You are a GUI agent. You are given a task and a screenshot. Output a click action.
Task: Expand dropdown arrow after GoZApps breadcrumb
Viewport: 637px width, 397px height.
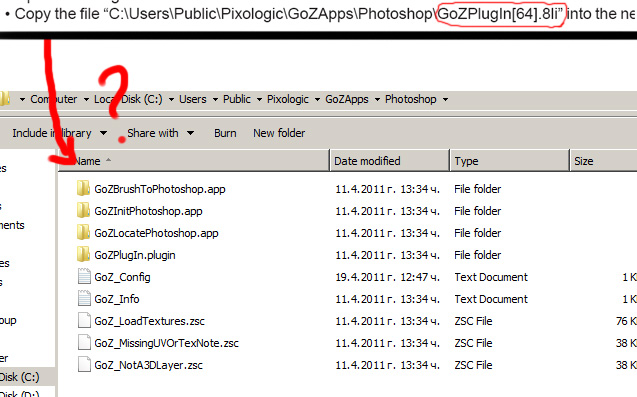point(377,100)
